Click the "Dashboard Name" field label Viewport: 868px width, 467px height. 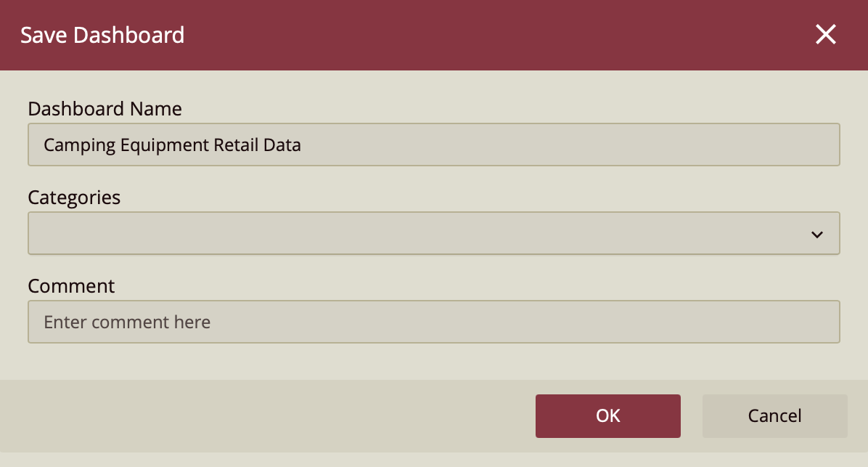tap(105, 109)
